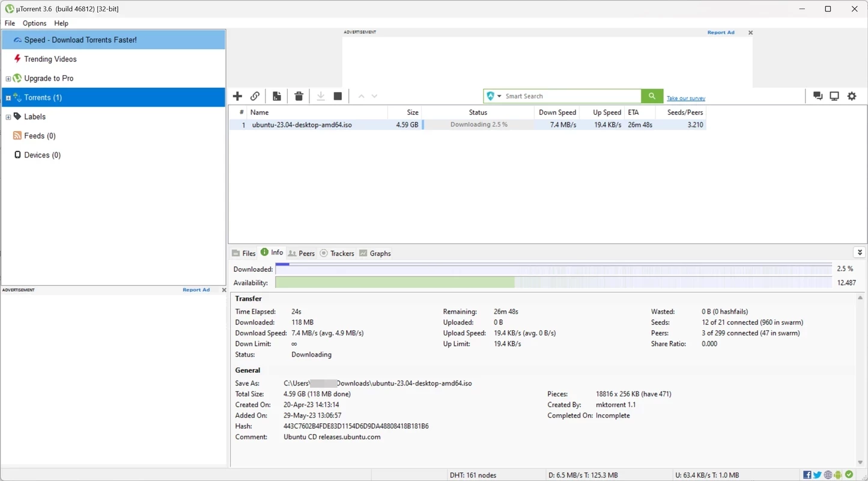Expand the Upgrade to Pro node

8,79
